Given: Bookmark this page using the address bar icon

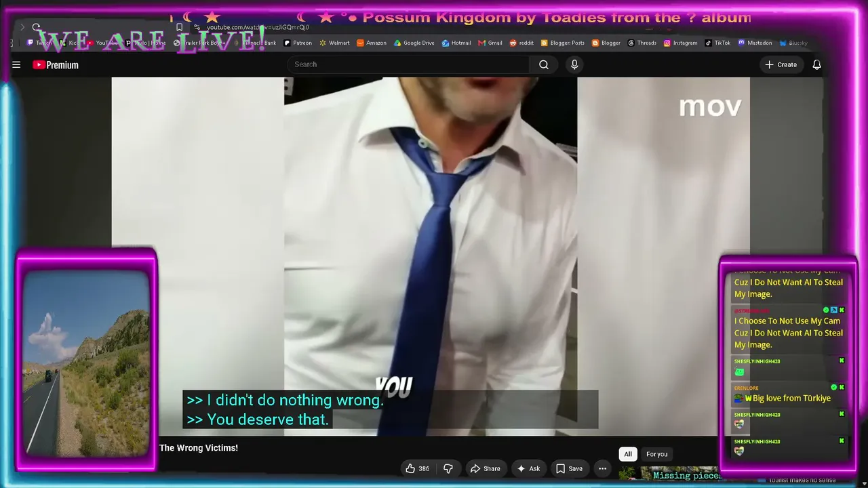Looking at the screenshot, I should click(x=179, y=27).
